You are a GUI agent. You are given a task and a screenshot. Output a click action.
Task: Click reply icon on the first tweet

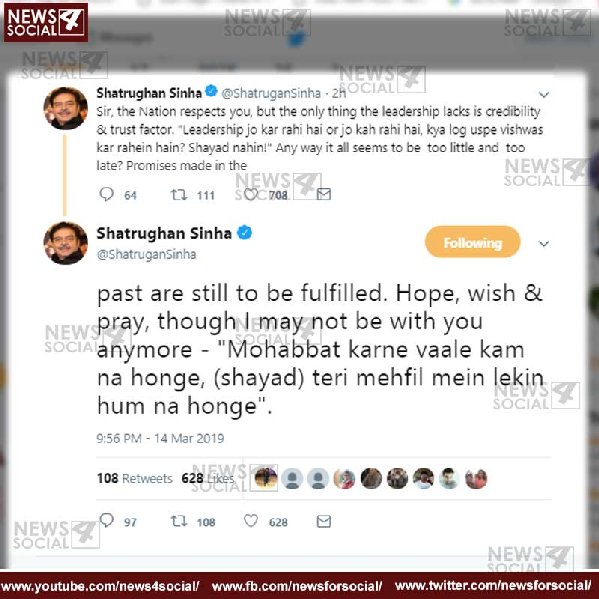(x=106, y=194)
